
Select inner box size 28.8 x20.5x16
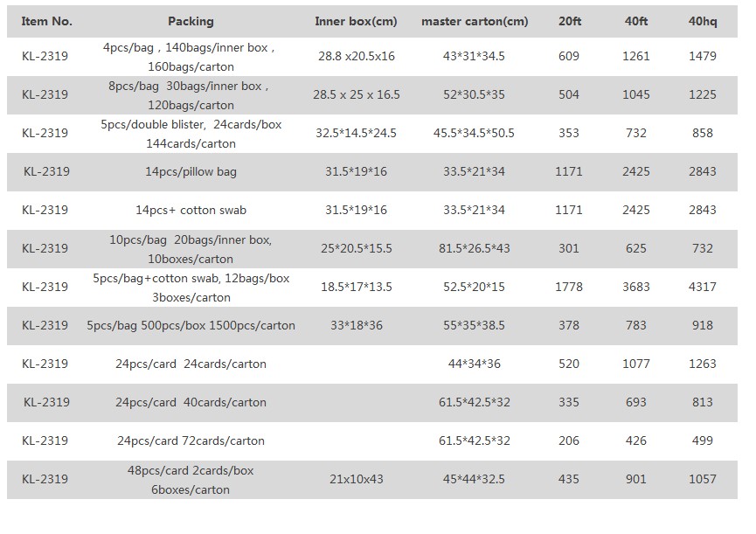point(356,56)
